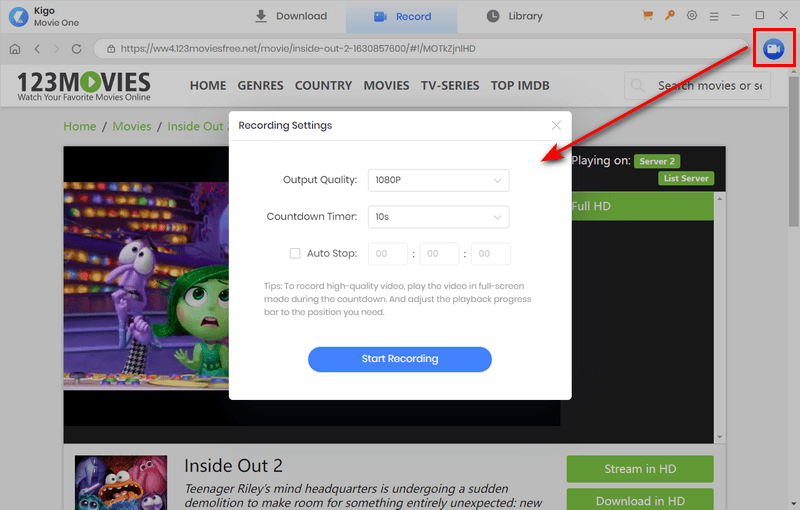
Task: Switch to the Download tab
Action: 291,16
